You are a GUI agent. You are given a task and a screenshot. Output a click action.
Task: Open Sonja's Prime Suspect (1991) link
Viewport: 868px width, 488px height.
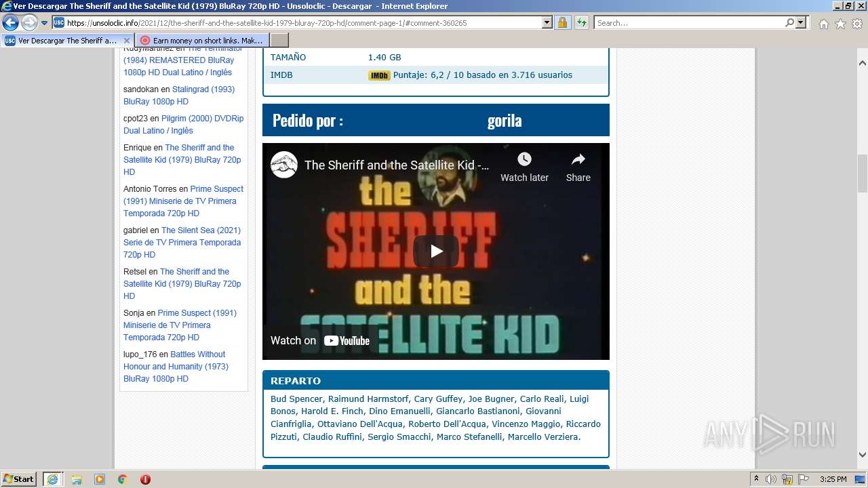tap(180, 325)
